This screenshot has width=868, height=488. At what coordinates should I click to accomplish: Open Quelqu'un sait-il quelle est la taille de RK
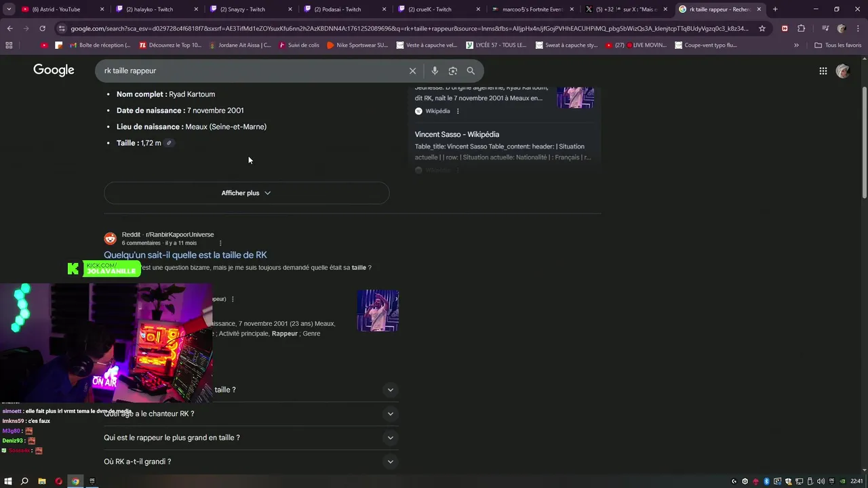(x=185, y=255)
